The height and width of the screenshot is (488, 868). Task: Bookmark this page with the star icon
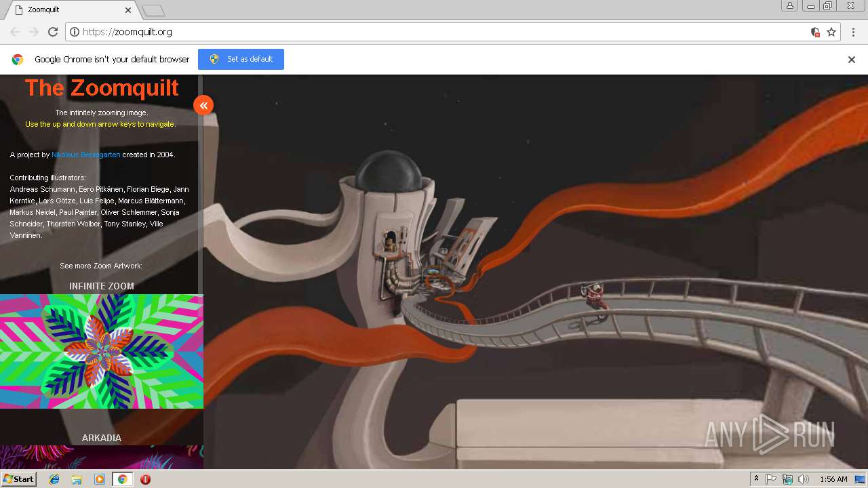[x=831, y=32]
